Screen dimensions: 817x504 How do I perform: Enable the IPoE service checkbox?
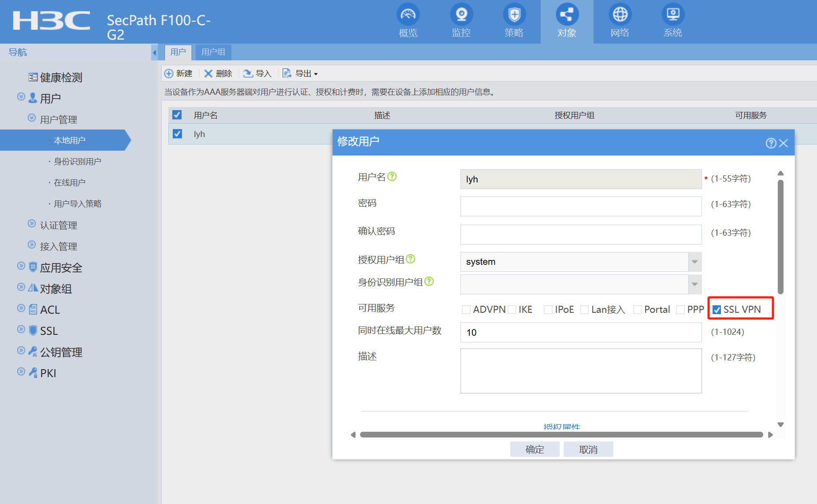click(x=548, y=310)
